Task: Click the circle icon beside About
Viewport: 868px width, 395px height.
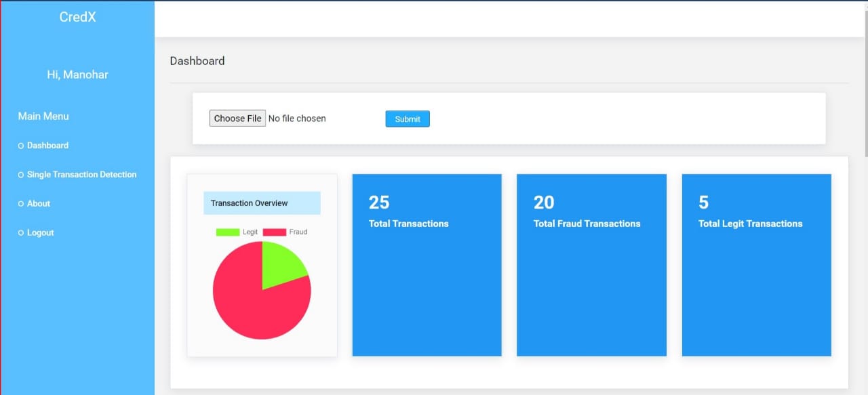Action: tap(20, 203)
